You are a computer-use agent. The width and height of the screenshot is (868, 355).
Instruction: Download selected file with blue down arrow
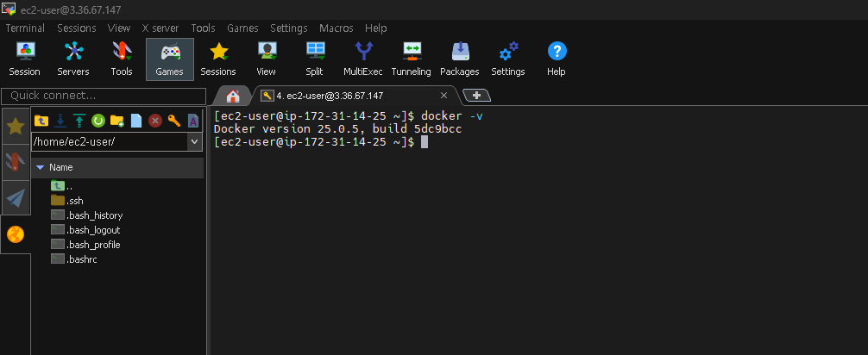tap(60, 121)
